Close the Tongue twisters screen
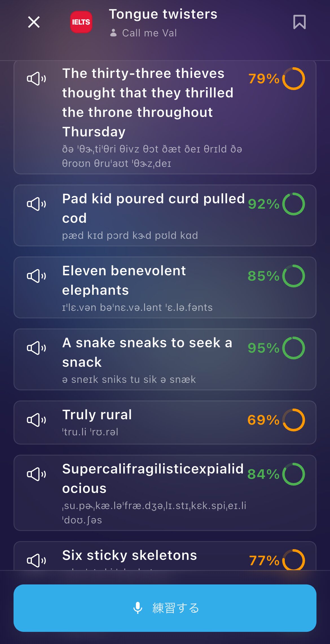The width and height of the screenshot is (330, 644). point(34,22)
